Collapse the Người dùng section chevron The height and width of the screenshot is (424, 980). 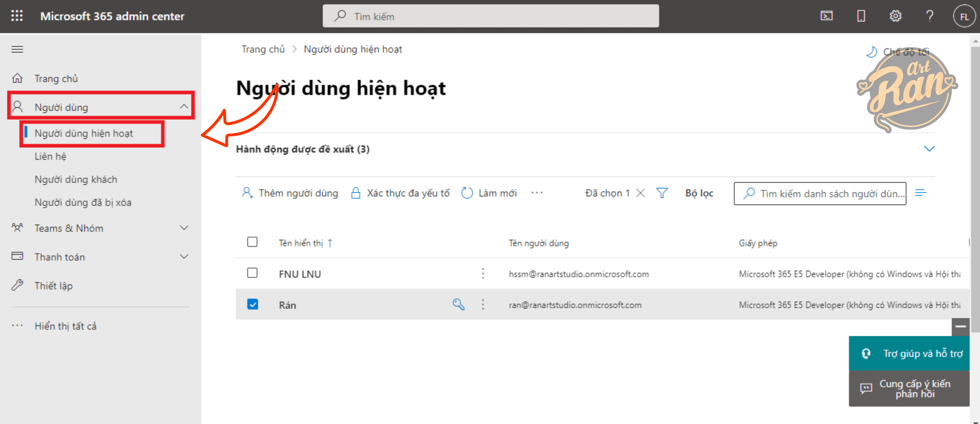pyautogui.click(x=184, y=106)
